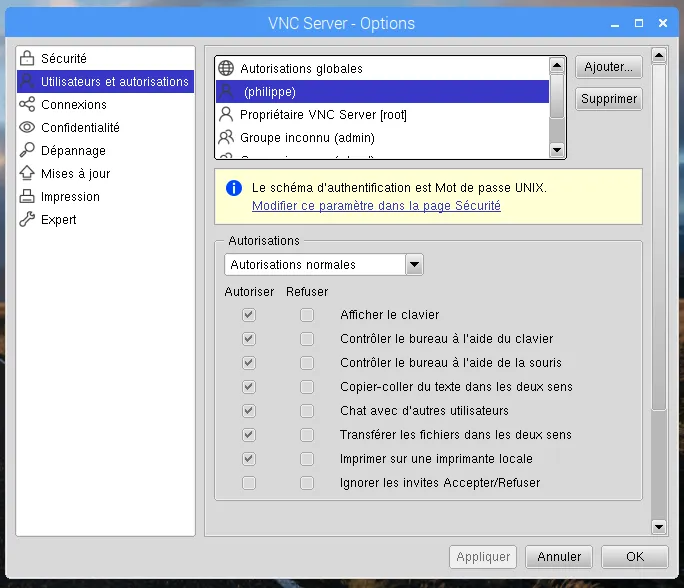Click the main panel scroll down arrow
684x588 pixels.
coord(659,527)
